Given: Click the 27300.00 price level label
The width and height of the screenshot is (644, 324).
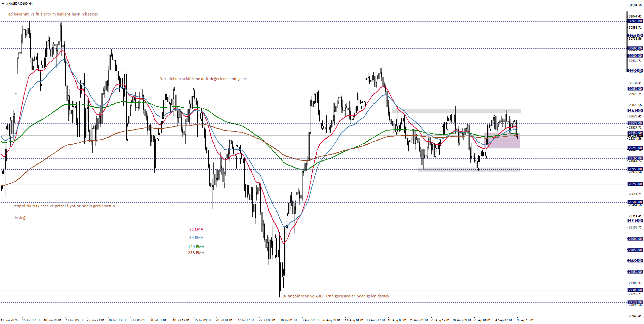Looking at the screenshot, I should pyautogui.click(x=635, y=290).
